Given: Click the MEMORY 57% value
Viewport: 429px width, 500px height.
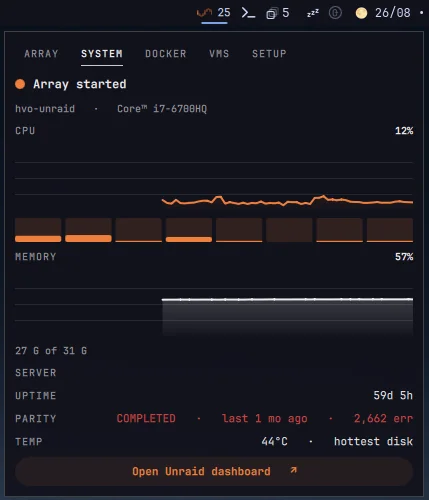Looking at the screenshot, I should tap(404, 257).
